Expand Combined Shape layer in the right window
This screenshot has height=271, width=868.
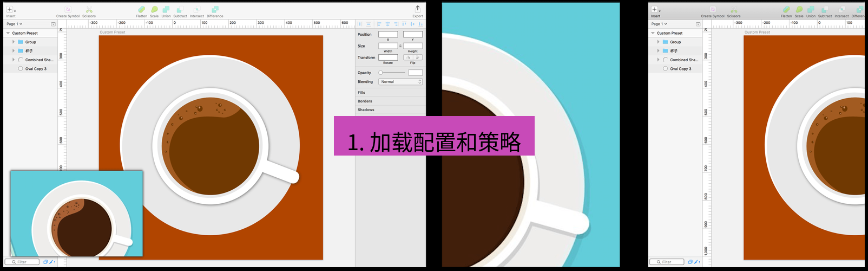pyautogui.click(x=659, y=60)
